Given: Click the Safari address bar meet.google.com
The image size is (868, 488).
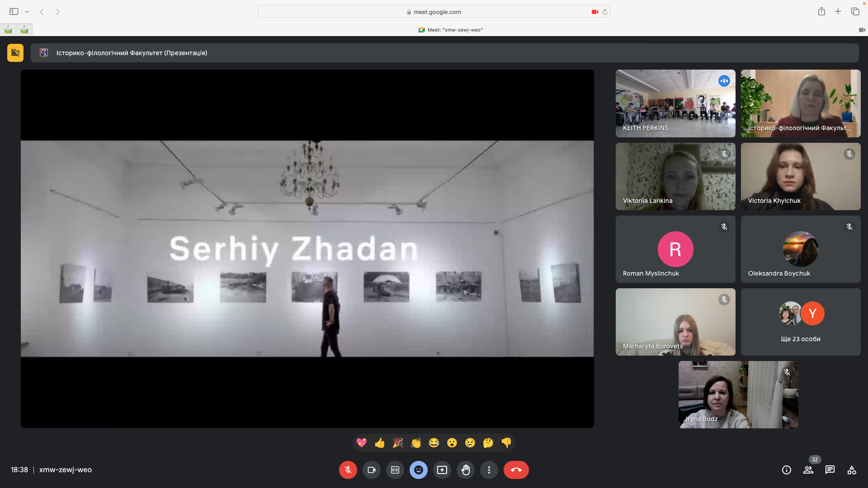Looking at the screenshot, I should [x=434, y=12].
